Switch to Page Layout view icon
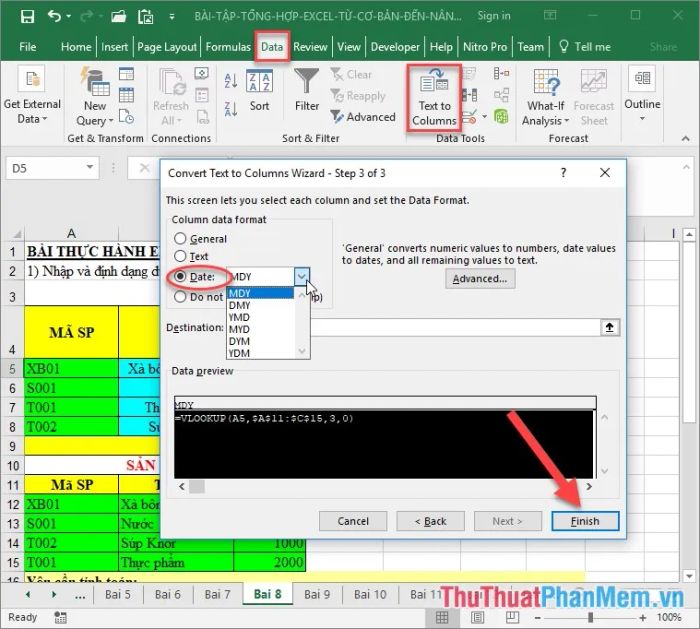The image size is (700, 629). (477, 617)
